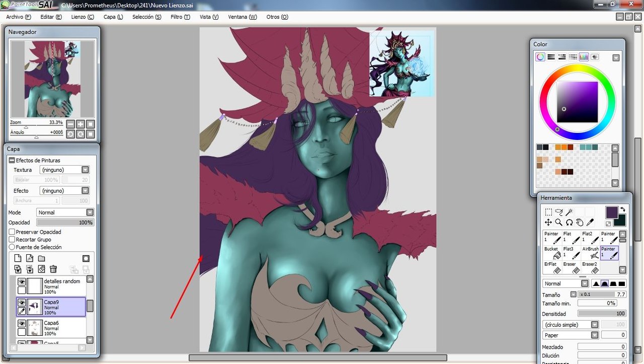Delete the selected layer with trash icon
Viewport: 644px width, 364px height.
[x=53, y=269]
